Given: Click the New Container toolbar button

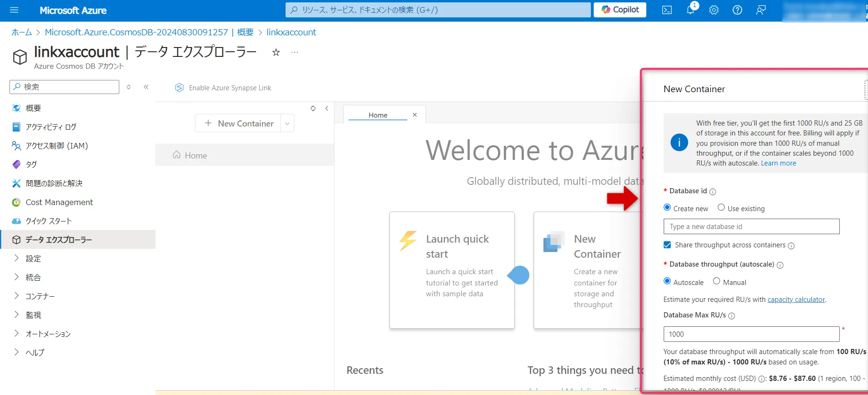Looking at the screenshot, I should [x=238, y=123].
